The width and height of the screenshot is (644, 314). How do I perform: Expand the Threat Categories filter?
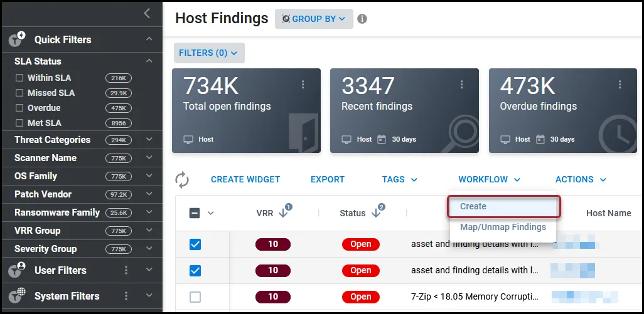(149, 139)
